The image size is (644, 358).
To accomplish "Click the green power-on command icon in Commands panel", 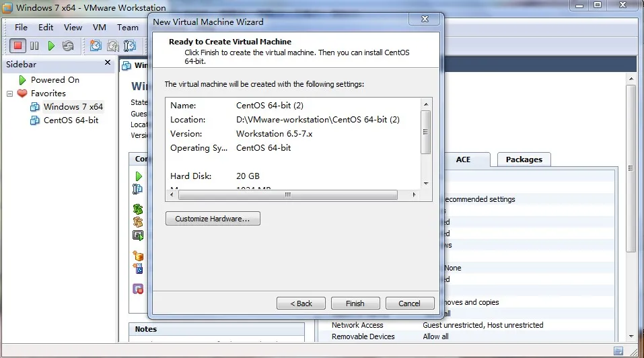I will pos(139,176).
